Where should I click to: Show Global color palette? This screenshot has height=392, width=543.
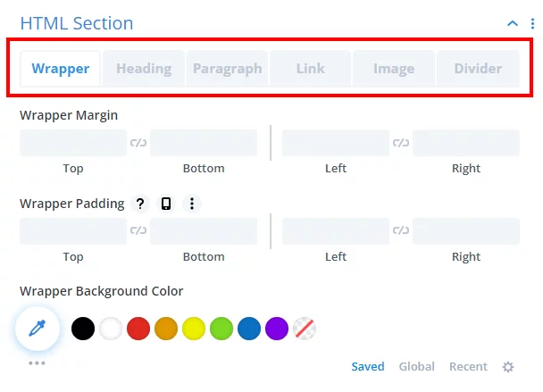416,366
